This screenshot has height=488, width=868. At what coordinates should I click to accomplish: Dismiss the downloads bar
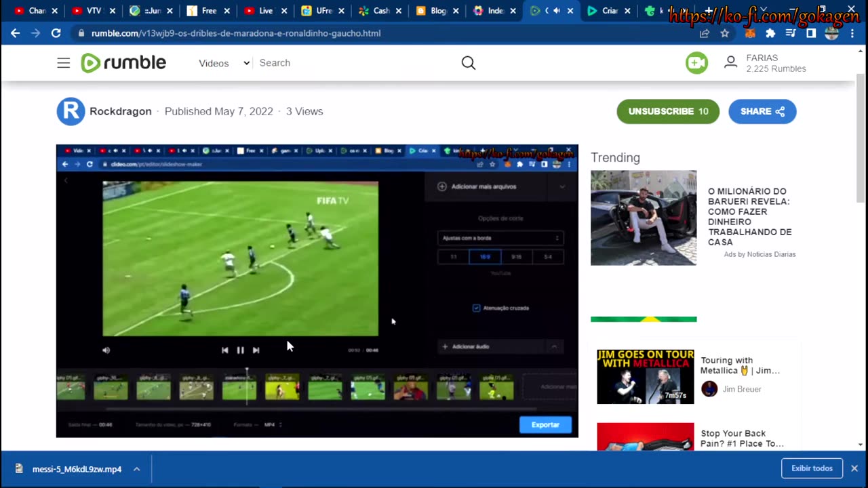click(854, 468)
